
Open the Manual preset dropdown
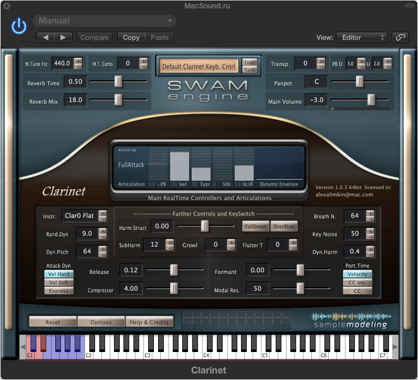[x=104, y=21]
